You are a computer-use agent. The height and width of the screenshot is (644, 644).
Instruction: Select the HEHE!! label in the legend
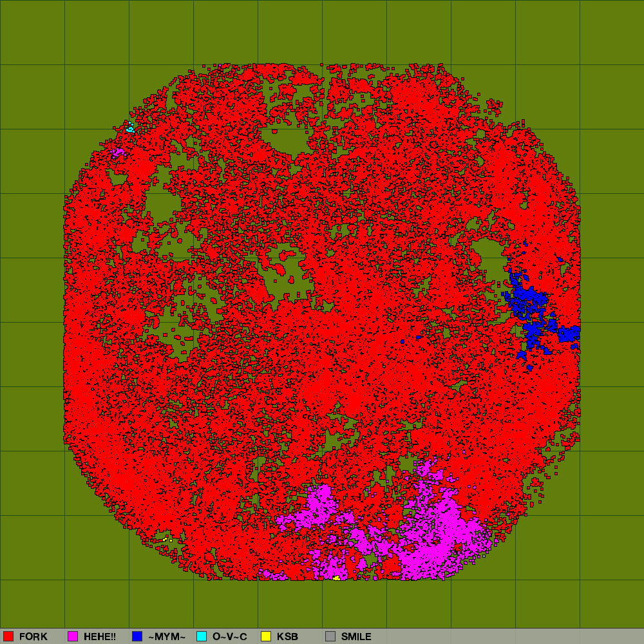tap(100, 636)
